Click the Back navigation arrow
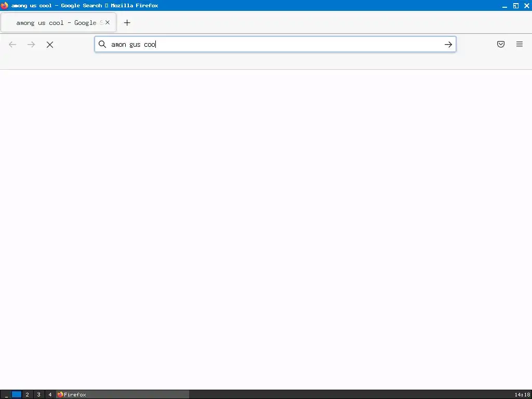The height and width of the screenshot is (399, 532). pos(12,45)
